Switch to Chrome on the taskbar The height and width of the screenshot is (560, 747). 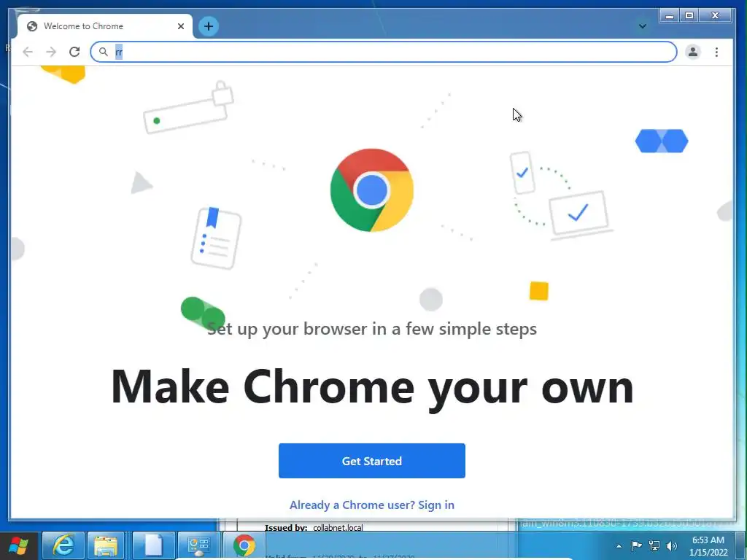point(244,545)
